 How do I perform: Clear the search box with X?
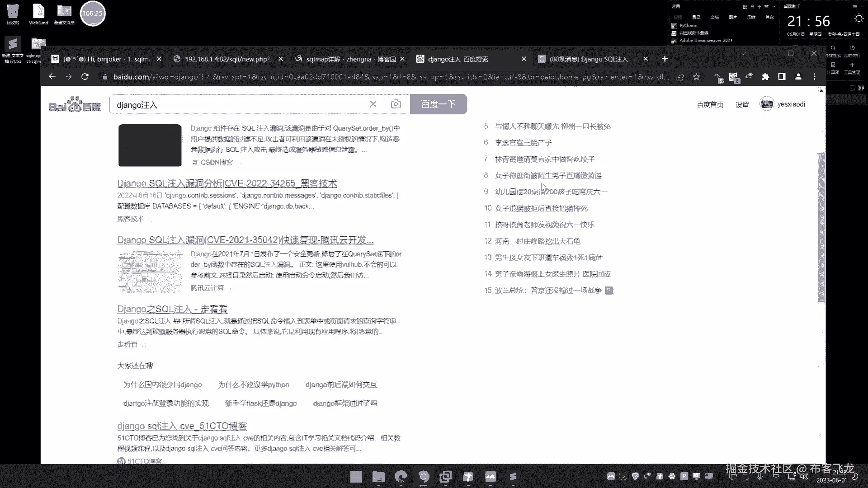click(x=373, y=104)
